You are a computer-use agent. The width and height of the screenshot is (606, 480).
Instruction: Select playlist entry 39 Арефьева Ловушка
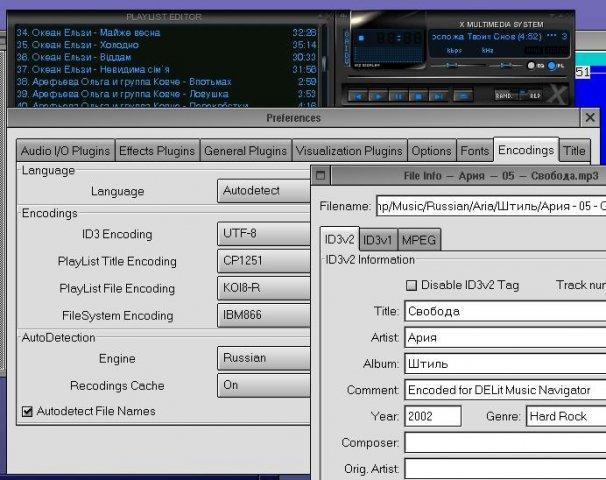[x=166, y=94]
